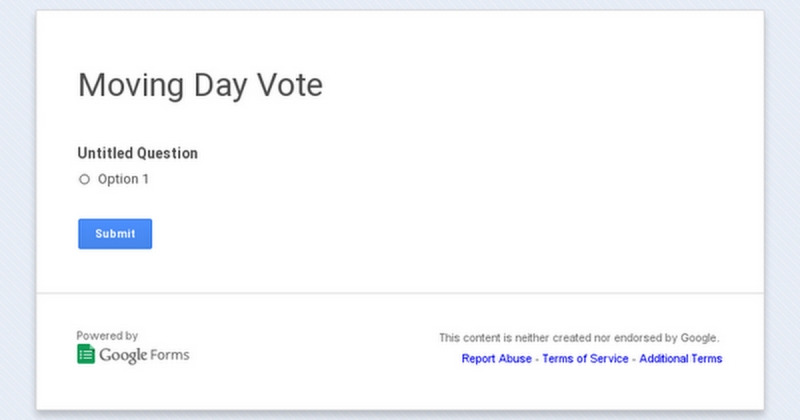The width and height of the screenshot is (800, 420).
Task: Open the Report Abuse link
Action: (x=497, y=359)
